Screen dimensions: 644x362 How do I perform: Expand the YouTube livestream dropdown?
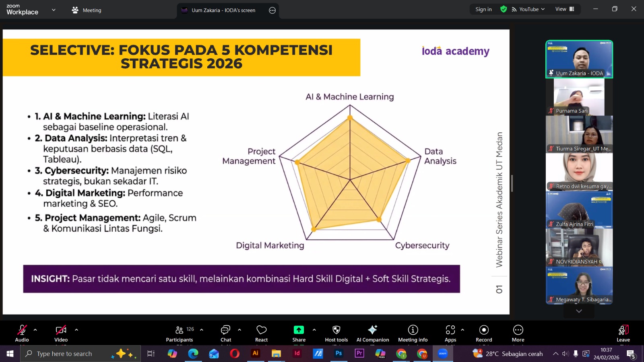pyautogui.click(x=528, y=9)
